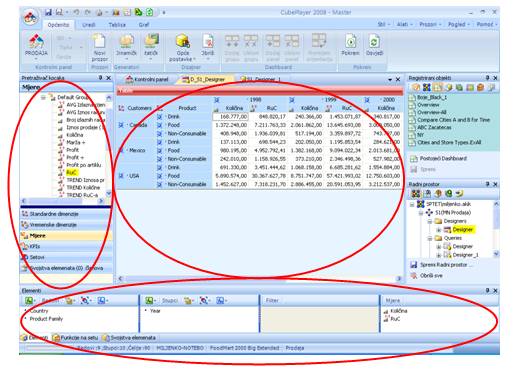
Task: Click the Pokreni ribbon icon
Action: pyautogui.click(x=350, y=41)
